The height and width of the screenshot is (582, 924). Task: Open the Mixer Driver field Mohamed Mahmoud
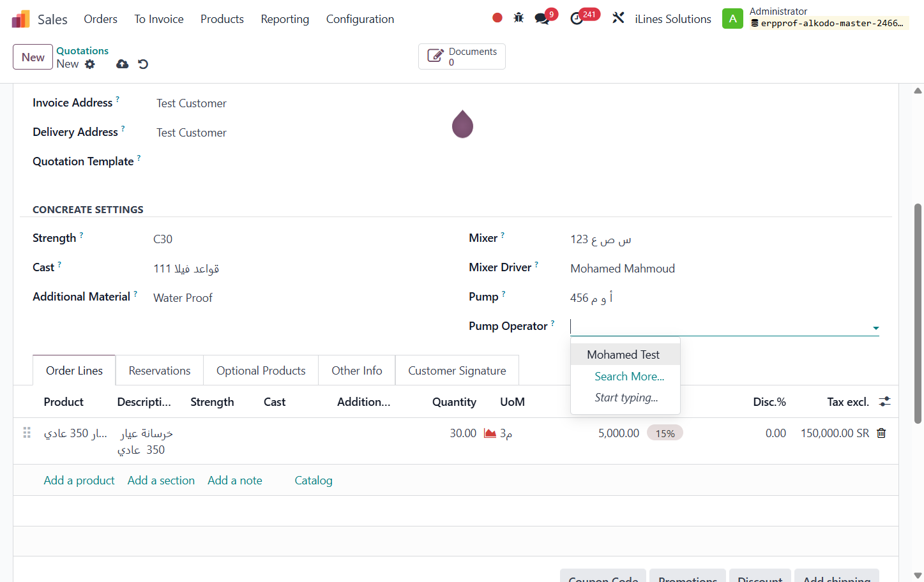tap(623, 269)
